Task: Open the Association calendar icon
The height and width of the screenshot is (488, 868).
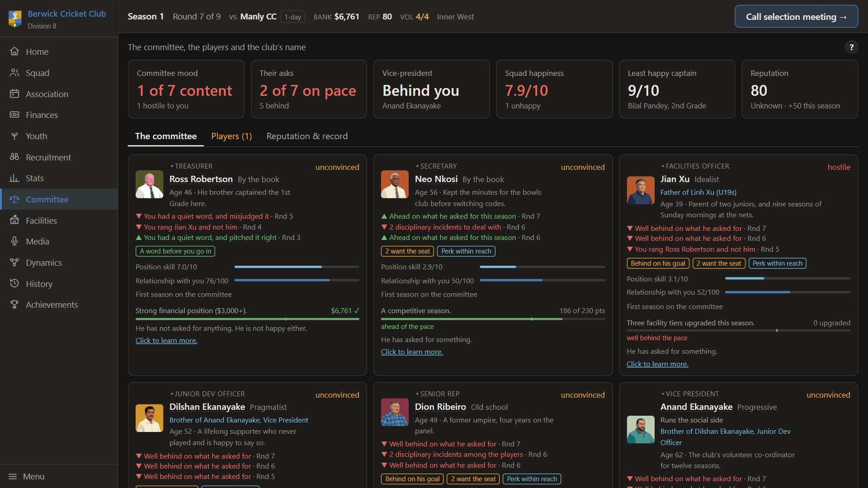Action: point(14,94)
